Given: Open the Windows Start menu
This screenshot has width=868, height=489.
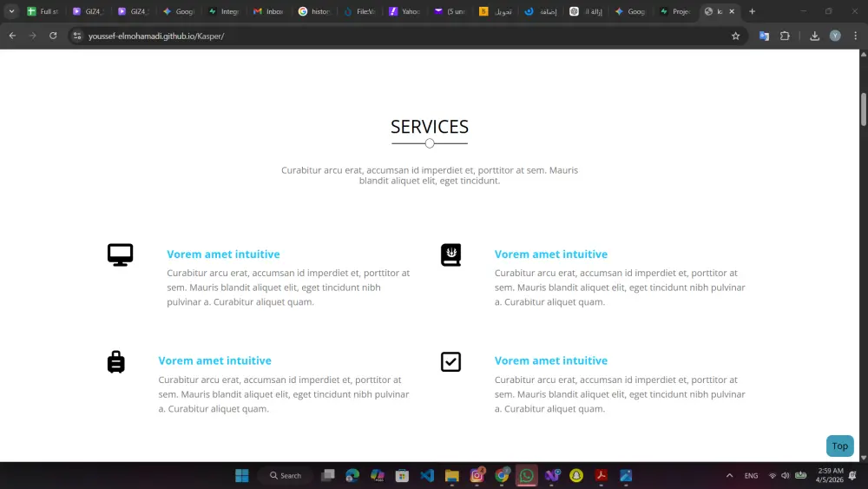Looking at the screenshot, I should click(x=242, y=476).
